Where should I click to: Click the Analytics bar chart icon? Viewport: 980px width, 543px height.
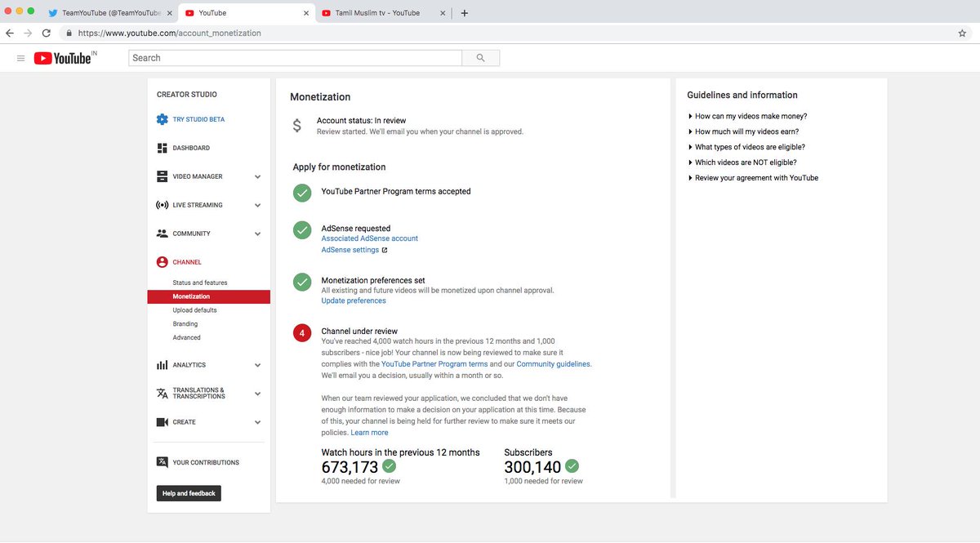pyautogui.click(x=162, y=365)
